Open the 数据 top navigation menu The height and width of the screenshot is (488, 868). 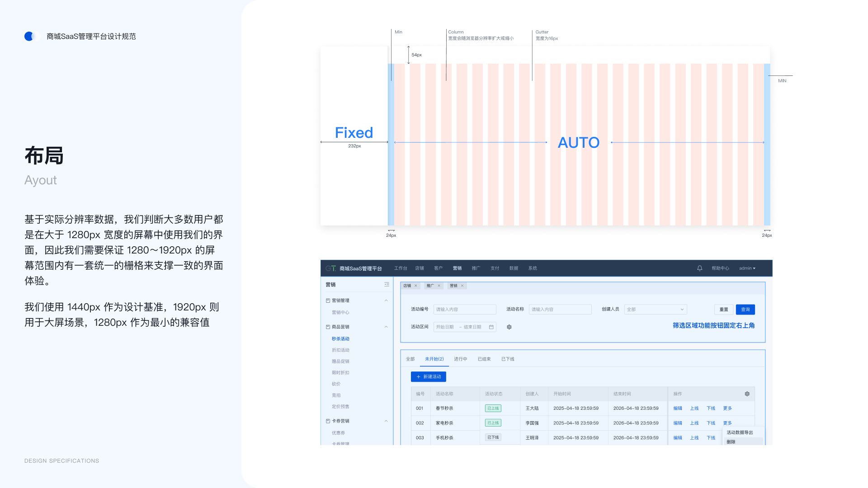514,268
